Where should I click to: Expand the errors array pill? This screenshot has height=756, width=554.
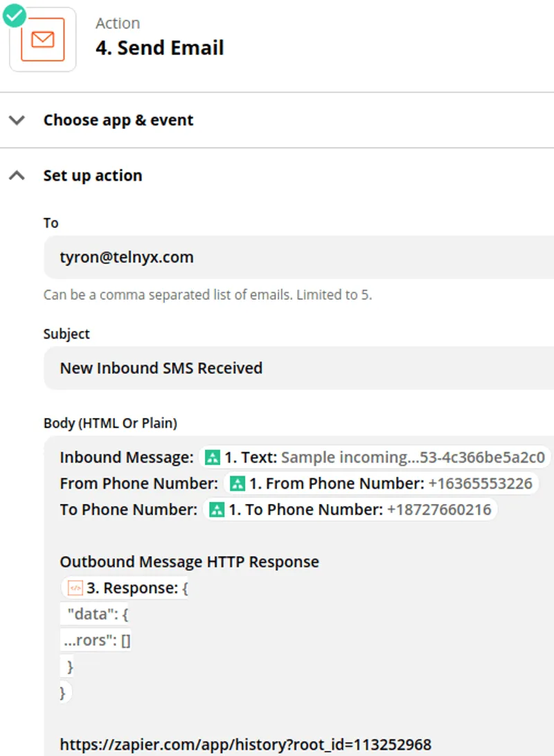(95, 640)
